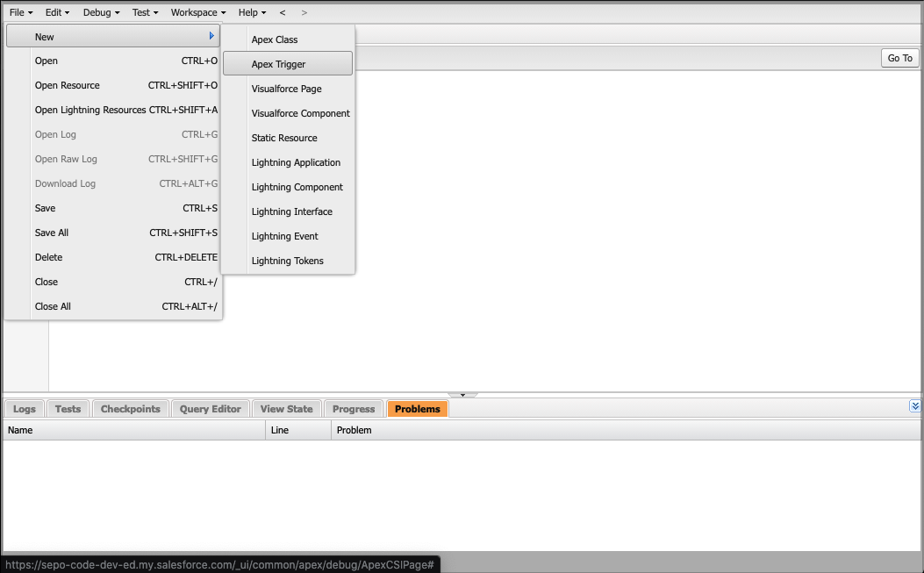
Task: Create a new Apex Trigger
Action: tap(288, 64)
